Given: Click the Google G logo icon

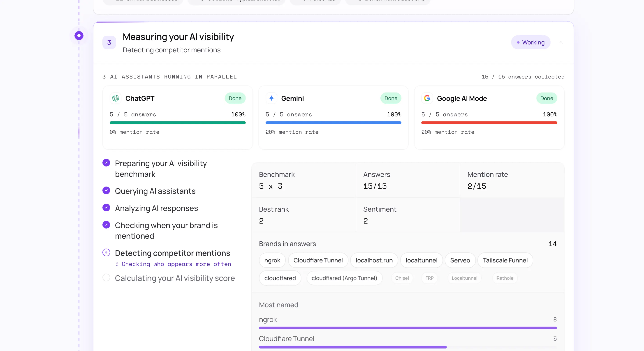Looking at the screenshot, I should 427,98.
